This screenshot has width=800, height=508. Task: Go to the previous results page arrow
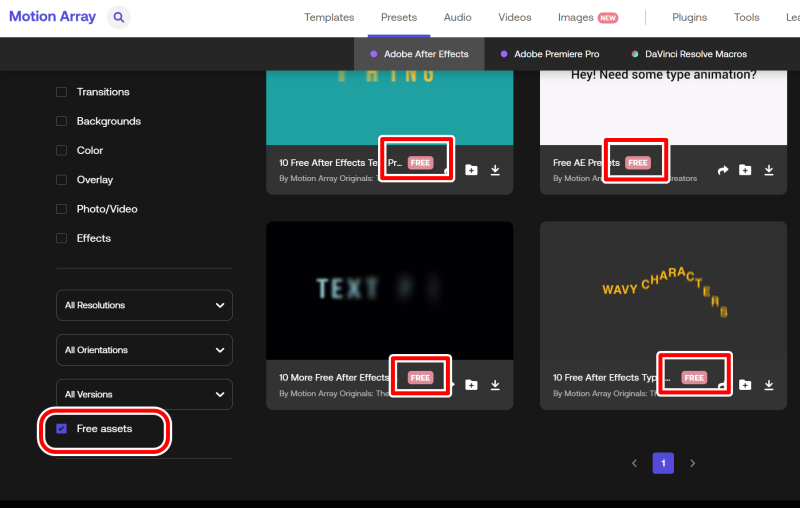[x=634, y=463]
